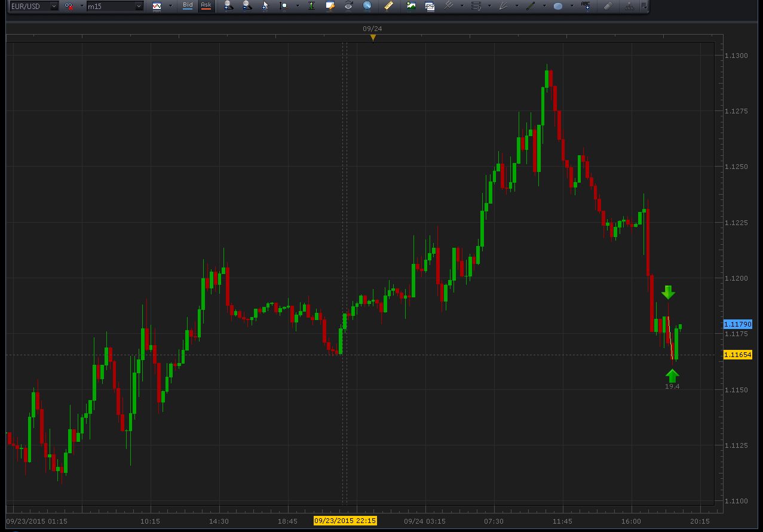The image size is (763, 532).
Task: Select the ruler measure tool
Action: click(x=388, y=6)
